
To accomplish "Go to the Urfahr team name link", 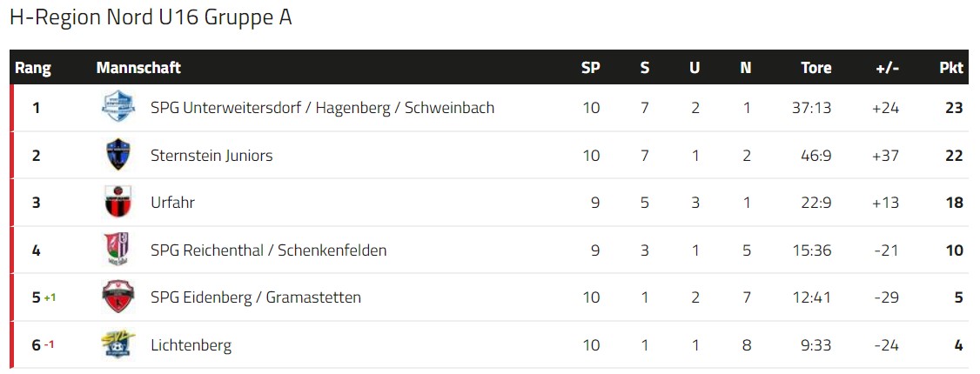I will (x=172, y=203).
